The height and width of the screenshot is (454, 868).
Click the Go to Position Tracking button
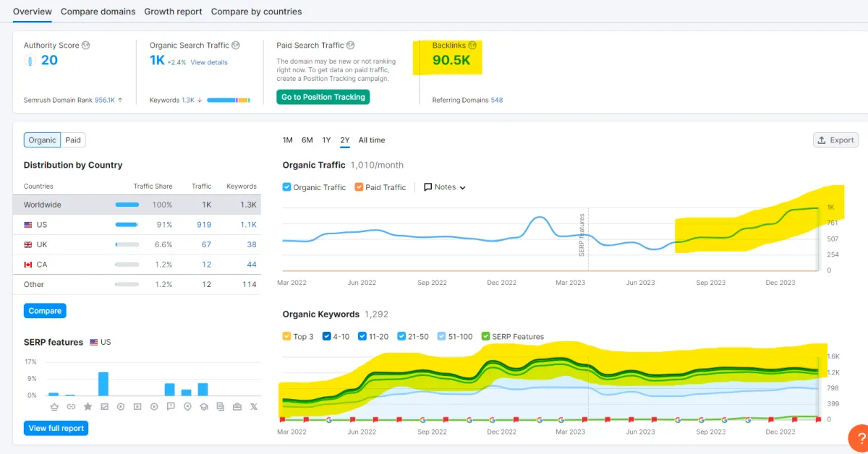tap(323, 97)
